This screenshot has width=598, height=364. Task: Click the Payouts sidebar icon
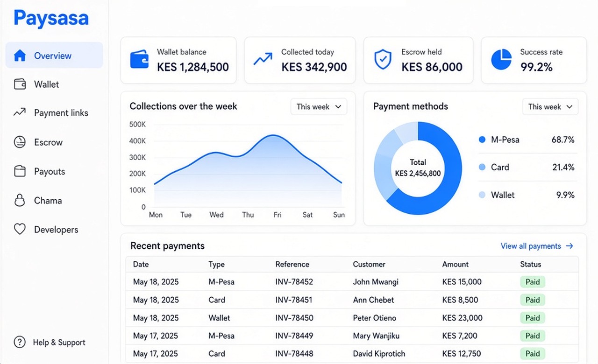click(20, 171)
